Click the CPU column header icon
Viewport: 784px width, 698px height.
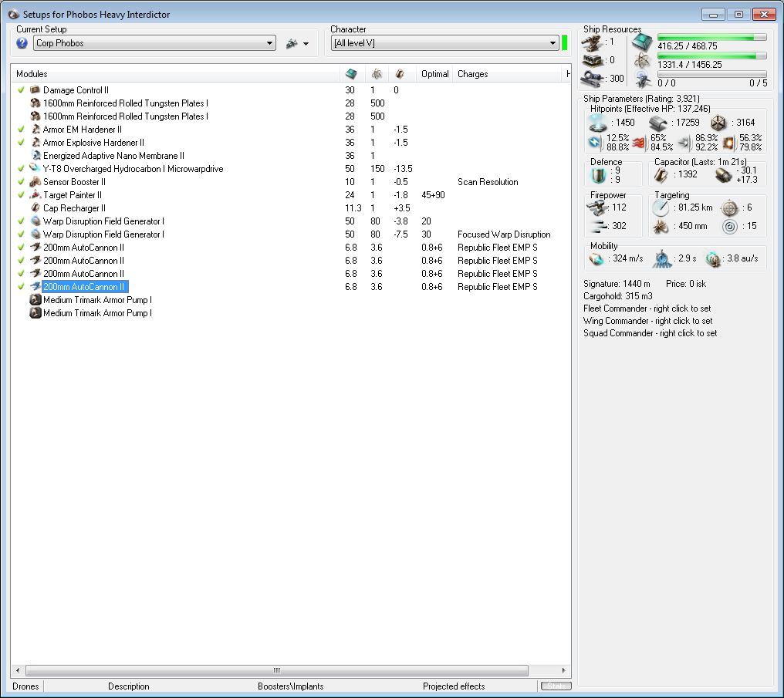[352, 74]
